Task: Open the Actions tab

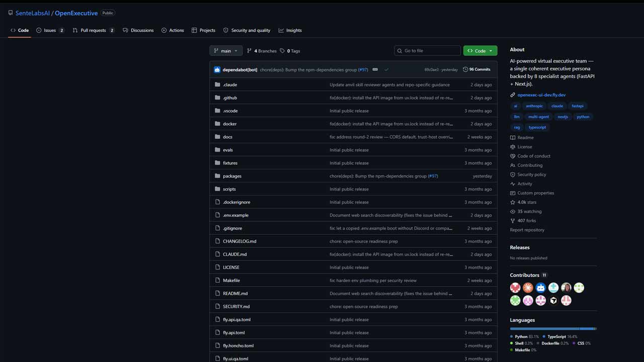Action: tap(173, 30)
